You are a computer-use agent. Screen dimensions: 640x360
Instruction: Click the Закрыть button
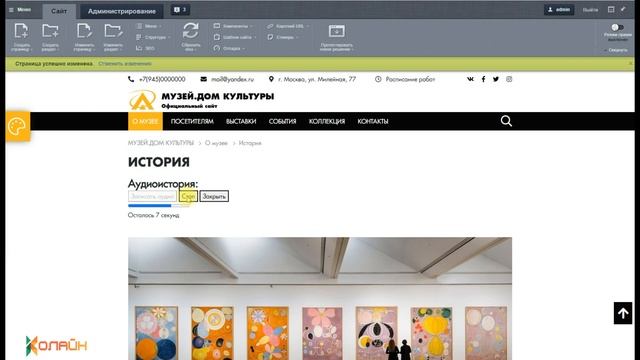click(214, 196)
